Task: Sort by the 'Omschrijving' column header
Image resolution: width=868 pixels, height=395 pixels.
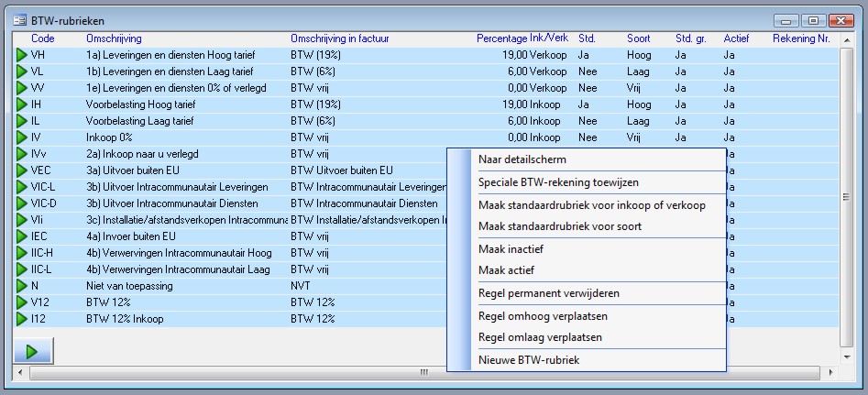Action: coord(114,38)
